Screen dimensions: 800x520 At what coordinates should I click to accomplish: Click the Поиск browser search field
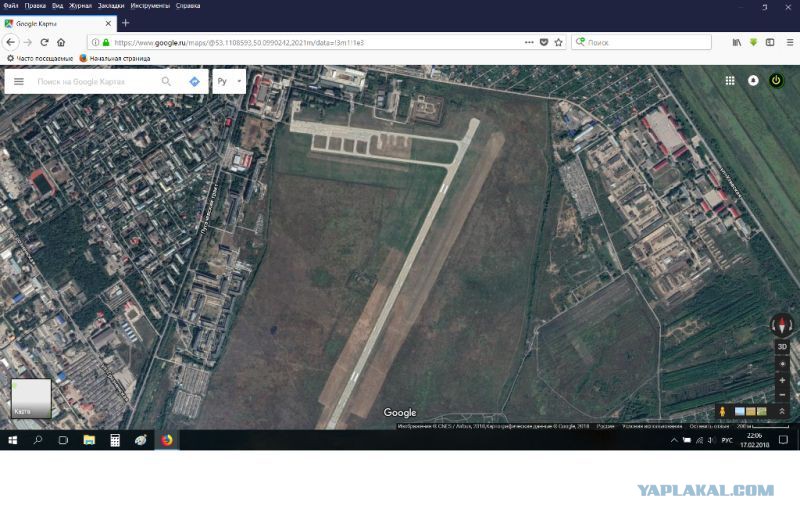[641, 42]
